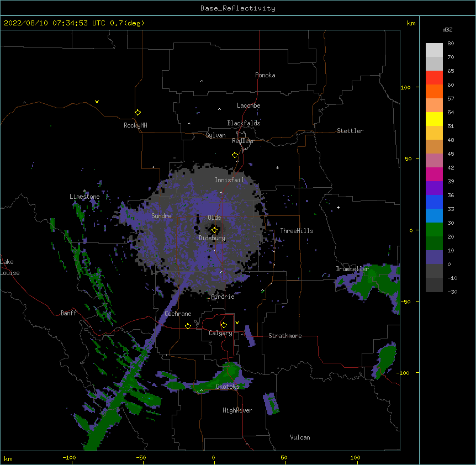Click the red 65-60 dBZ legend swatch
This screenshot has height=465, width=476.
click(x=434, y=77)
